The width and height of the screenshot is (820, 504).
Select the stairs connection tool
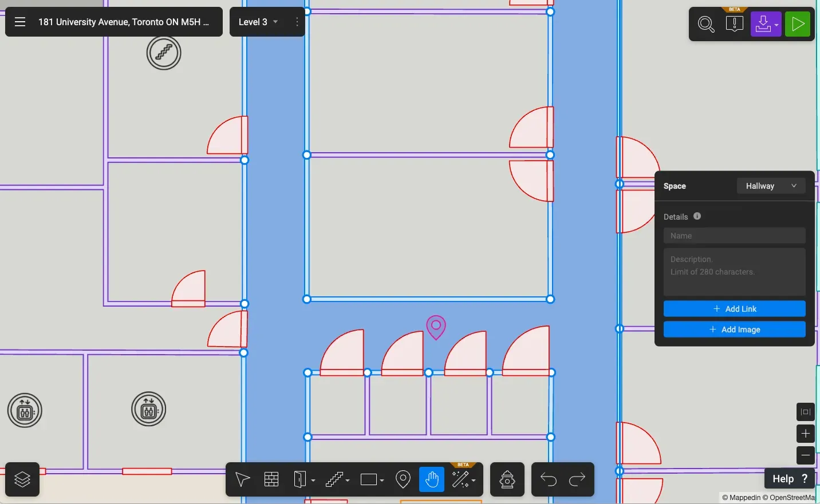334,479
